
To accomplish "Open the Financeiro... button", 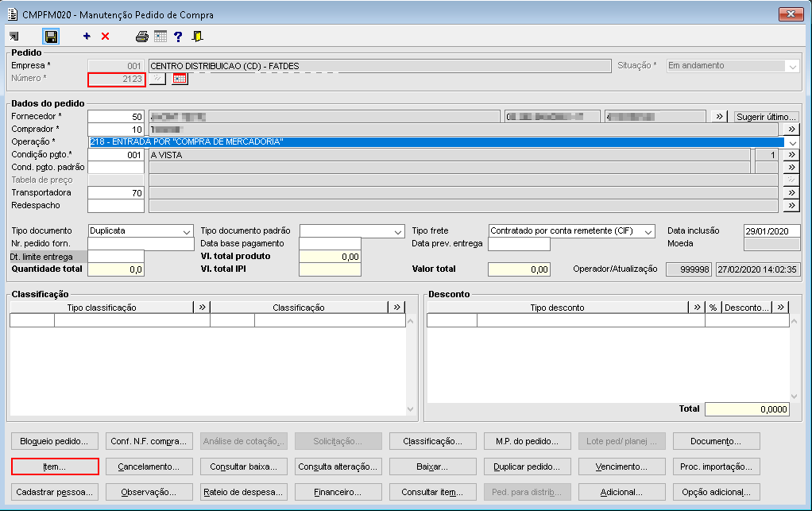I will pyautogui.click(x=338, y=492).
